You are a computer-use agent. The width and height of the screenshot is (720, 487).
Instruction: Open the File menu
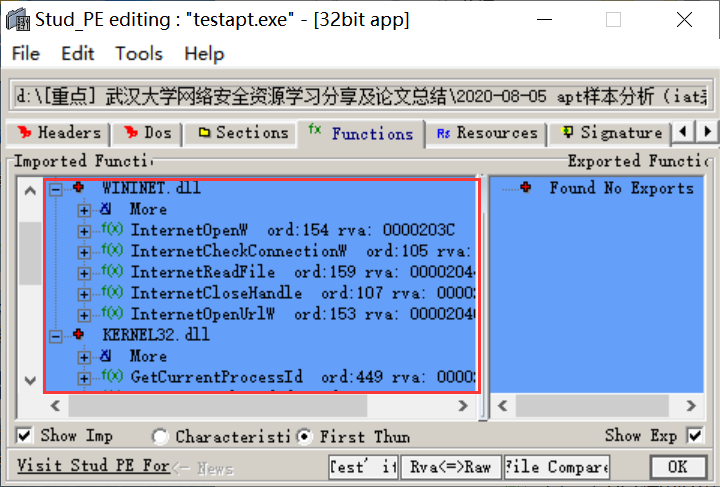tap(26, 54)
